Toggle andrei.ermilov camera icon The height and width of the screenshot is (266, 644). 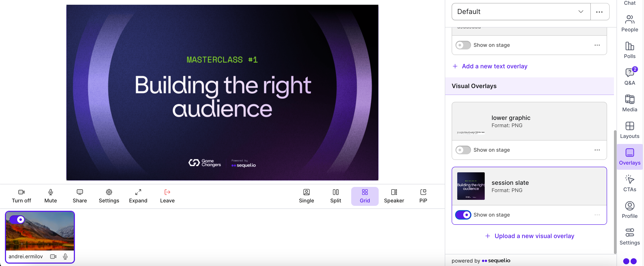click(x=53, y=257)
